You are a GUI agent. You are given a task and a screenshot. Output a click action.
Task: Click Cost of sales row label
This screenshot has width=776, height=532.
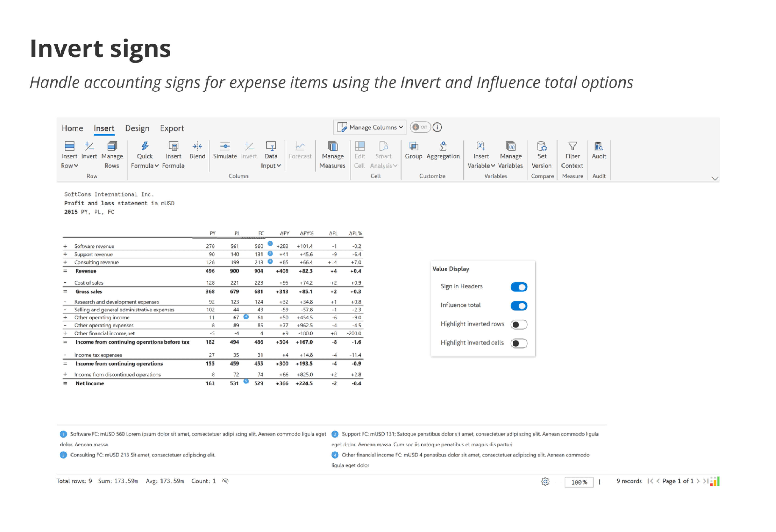(89, 283)
